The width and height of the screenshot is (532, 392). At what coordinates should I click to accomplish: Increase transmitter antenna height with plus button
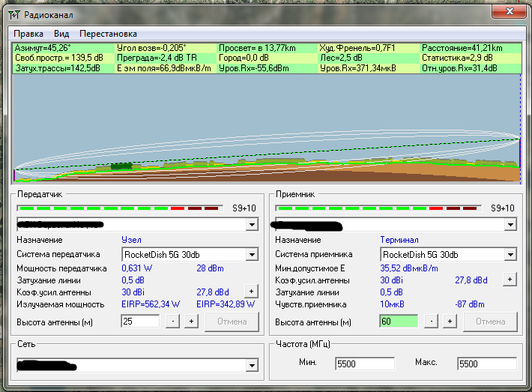[x=191, y=321]
